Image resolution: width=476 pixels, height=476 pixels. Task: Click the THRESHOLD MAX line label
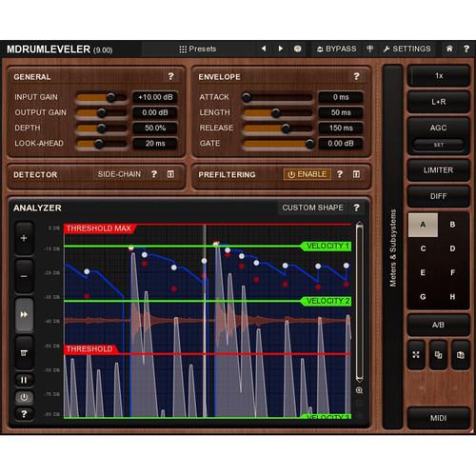click(99, 228)
